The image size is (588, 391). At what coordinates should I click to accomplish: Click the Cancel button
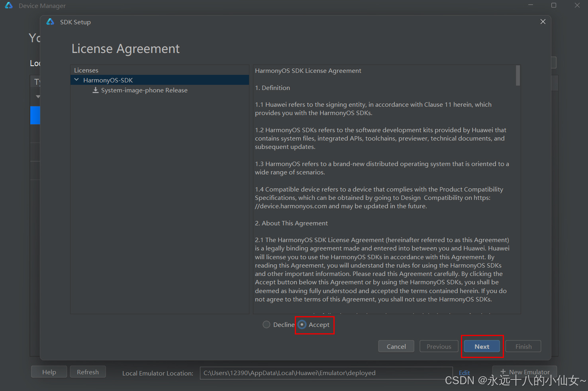pos(396,346)
